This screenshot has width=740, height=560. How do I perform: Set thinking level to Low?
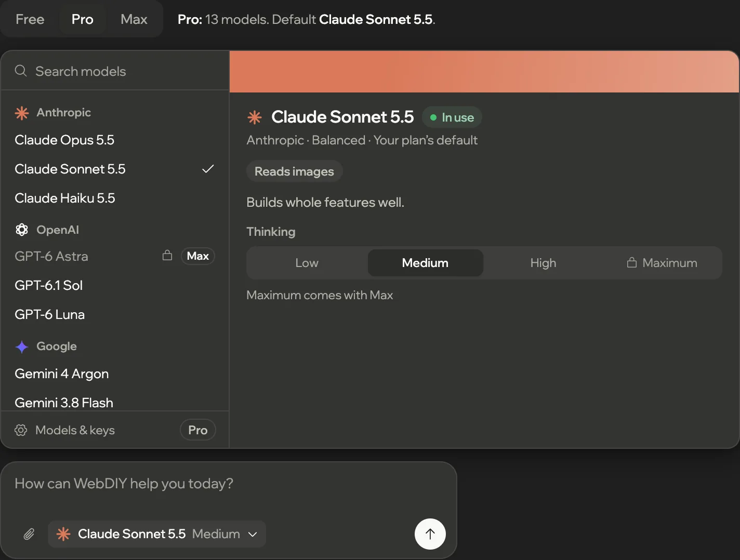pyautogui.click(x=307, y=263)
